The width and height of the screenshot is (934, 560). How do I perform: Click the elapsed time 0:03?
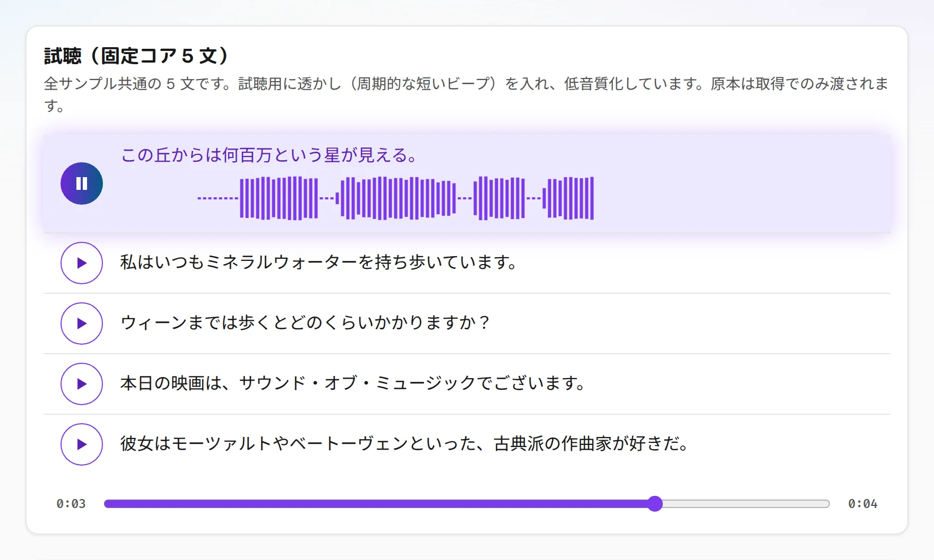point(71,504)
